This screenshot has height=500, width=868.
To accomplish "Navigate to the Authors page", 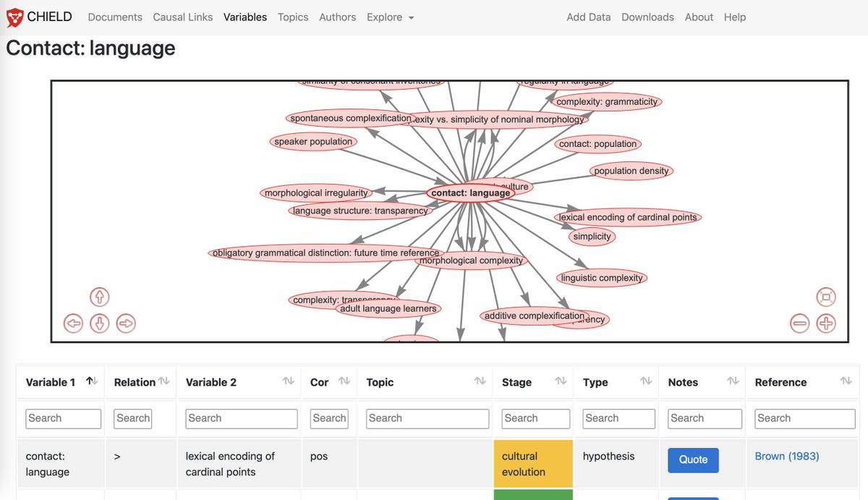I will 337,17.
